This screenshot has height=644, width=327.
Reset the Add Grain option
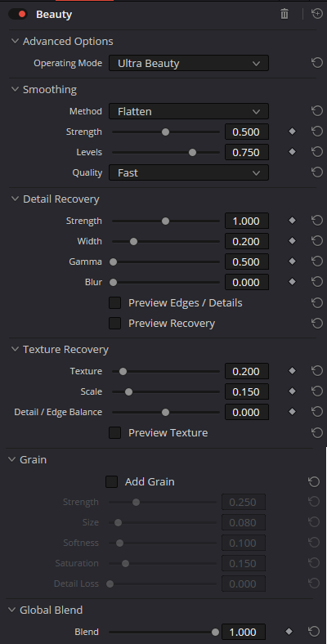coord(314,481)
